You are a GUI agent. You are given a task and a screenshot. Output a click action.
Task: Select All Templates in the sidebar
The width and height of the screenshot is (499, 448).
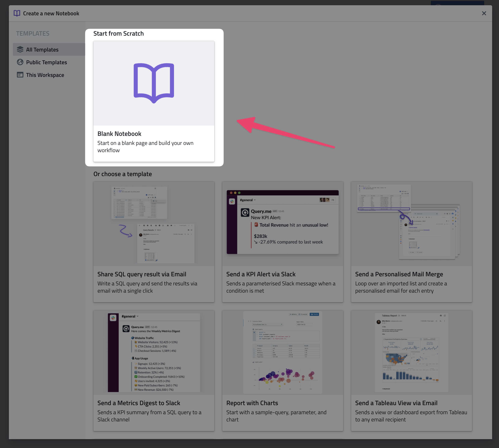(42, 49)
